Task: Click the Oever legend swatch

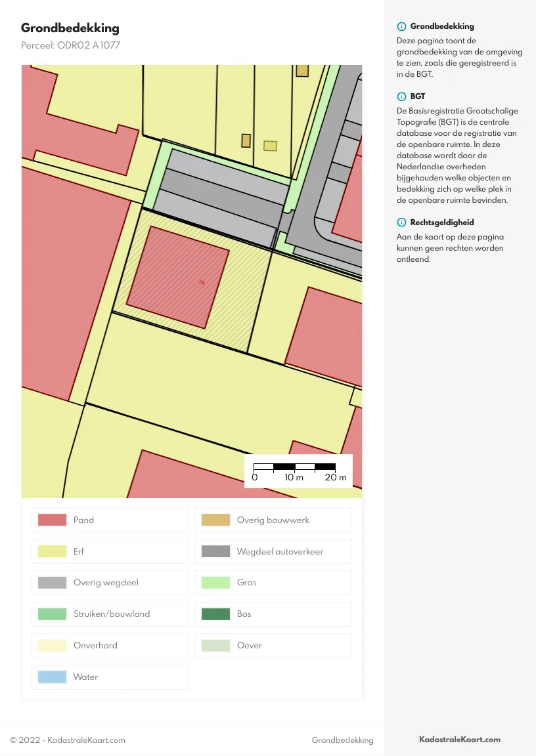Action: pos(215,646)
